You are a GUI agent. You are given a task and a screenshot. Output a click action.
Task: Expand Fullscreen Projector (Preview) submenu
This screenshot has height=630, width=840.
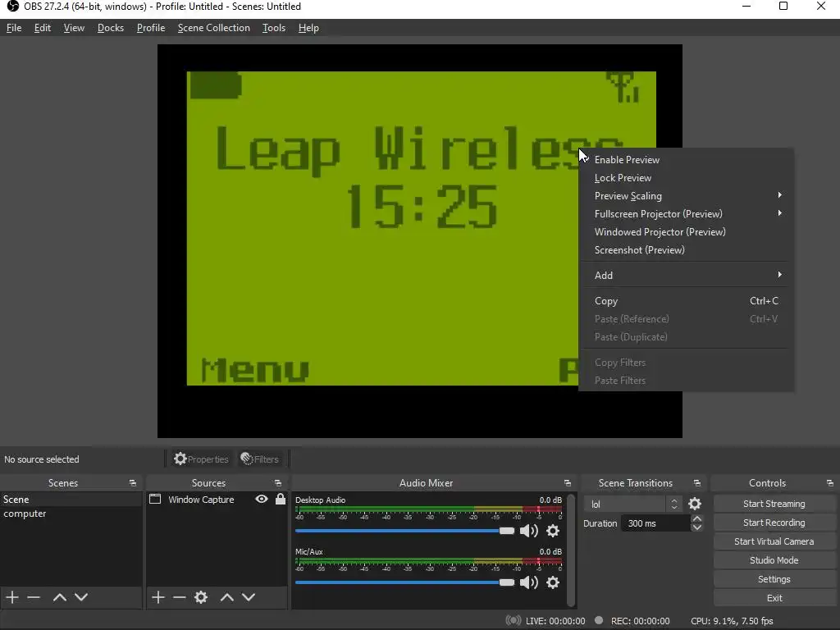pyautogui.click(x=687, y=214)
